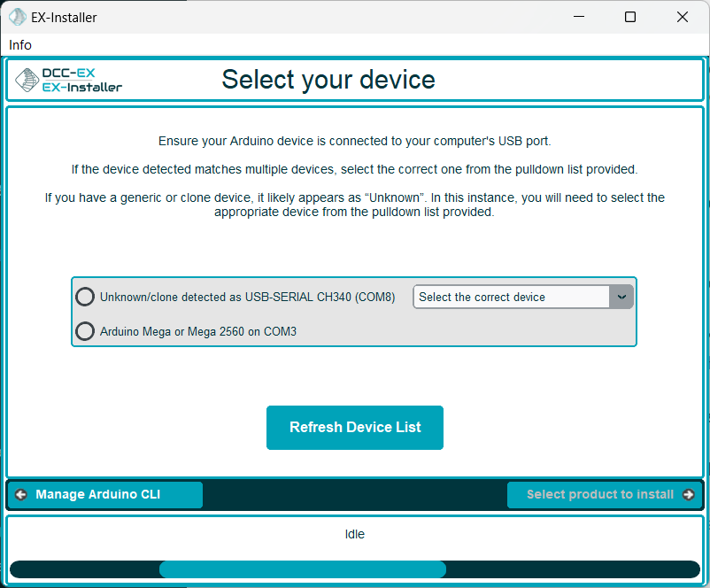This screenshot has width=710, height=588.
Task: Expand the device pulldown using its chevron arrow
Action: pyautogui.click(x=621, y=297)
